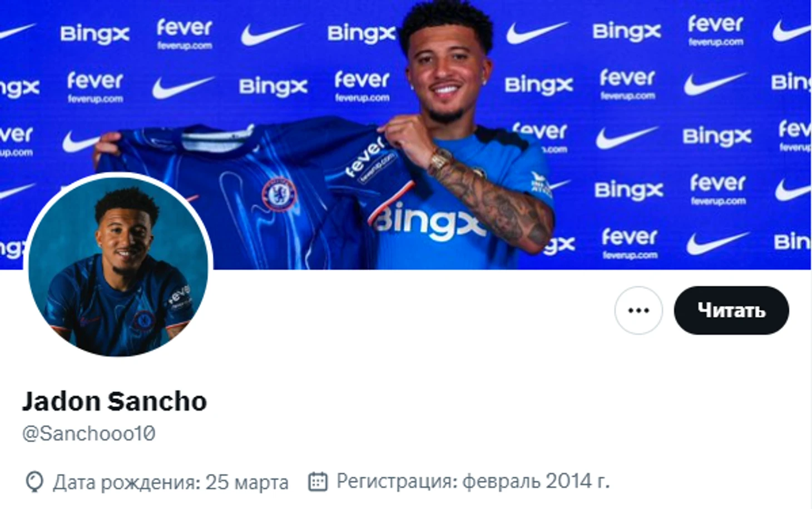Select the display name Jadon Sancho
812x509 pixels.
pyautogui.click(x=115, y=401)
